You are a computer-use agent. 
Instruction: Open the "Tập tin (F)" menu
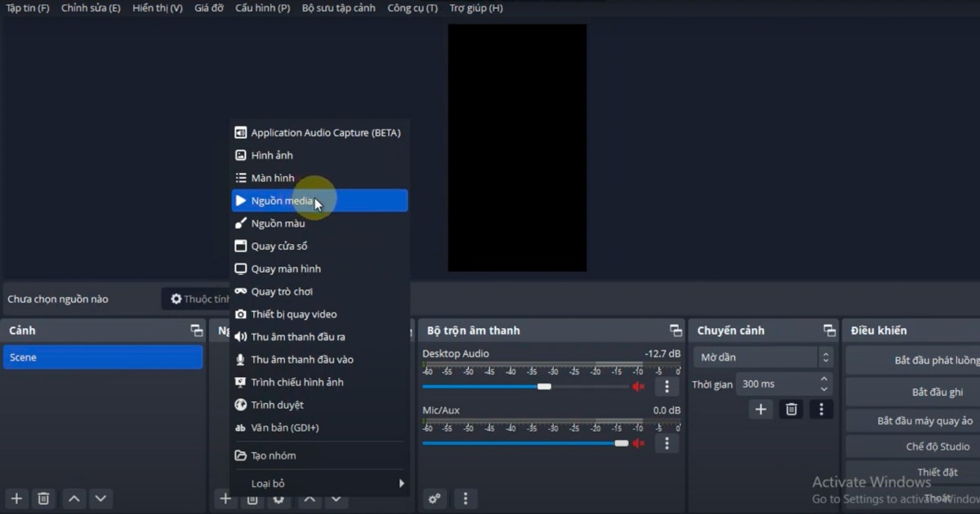tap(27, 7)
